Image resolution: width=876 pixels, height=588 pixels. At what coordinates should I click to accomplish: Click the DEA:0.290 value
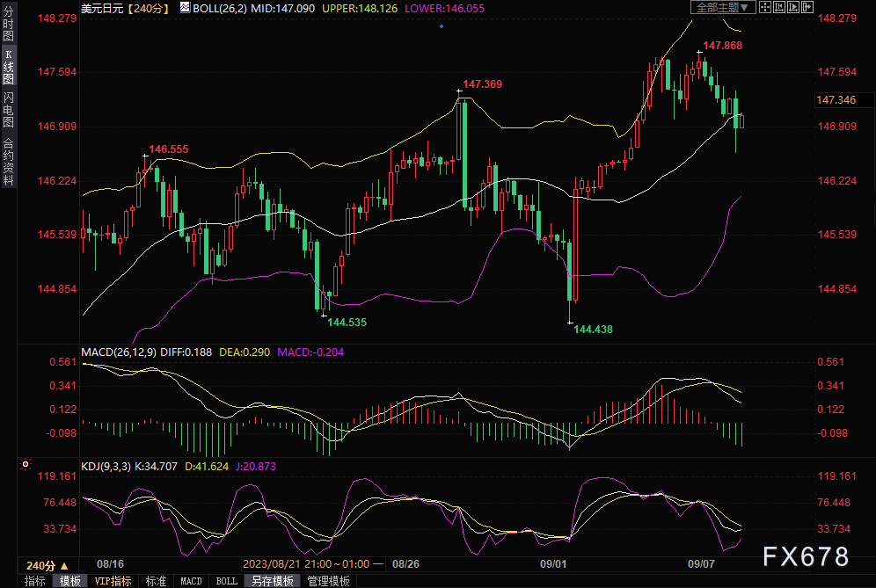click(245, 352)
